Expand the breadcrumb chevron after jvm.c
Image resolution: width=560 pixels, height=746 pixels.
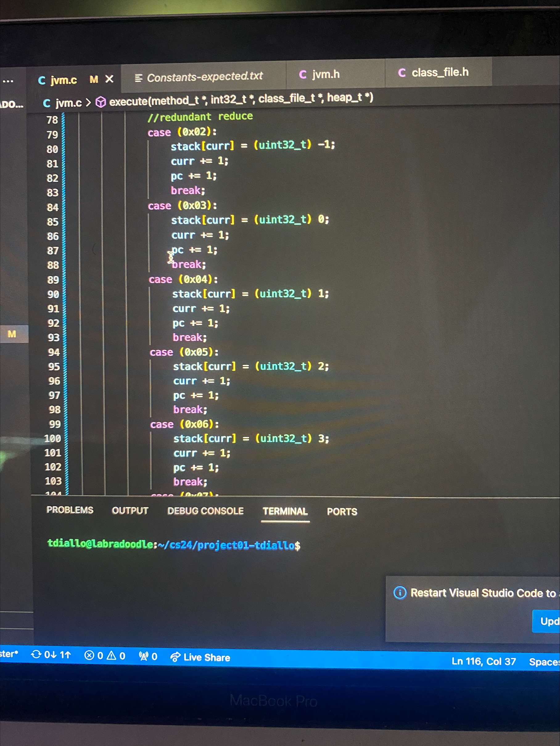(x=89, y=102)
